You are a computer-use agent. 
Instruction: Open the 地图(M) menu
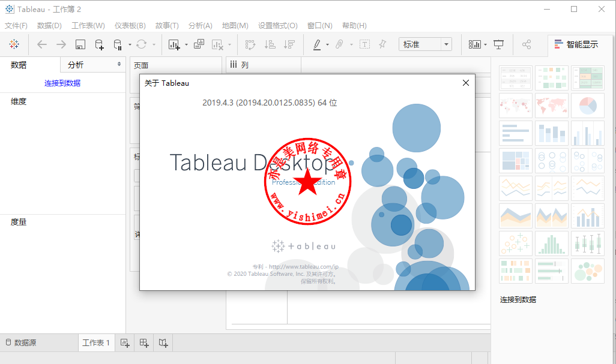click(235, 26)
